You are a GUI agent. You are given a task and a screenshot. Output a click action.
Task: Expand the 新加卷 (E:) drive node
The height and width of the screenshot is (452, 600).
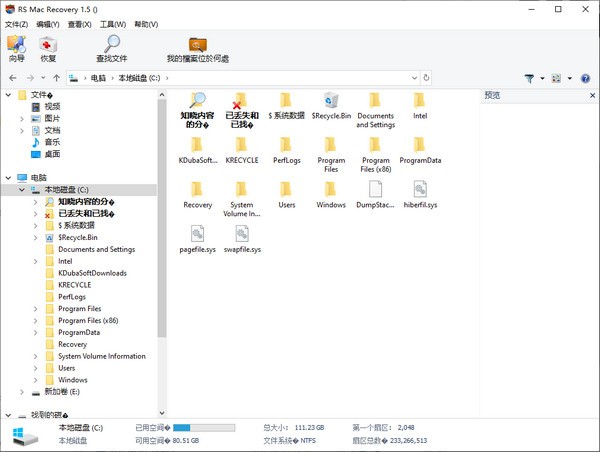22,392
